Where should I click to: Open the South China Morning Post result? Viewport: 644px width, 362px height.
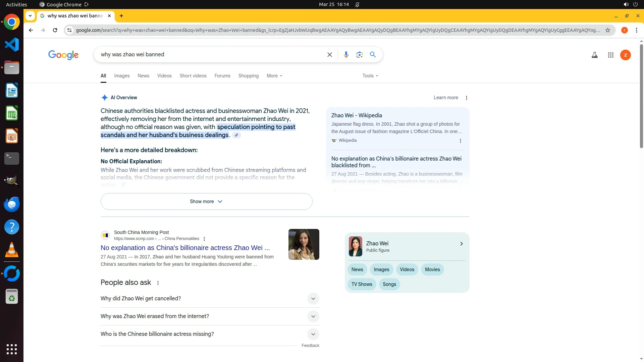[x=185, y=248]
